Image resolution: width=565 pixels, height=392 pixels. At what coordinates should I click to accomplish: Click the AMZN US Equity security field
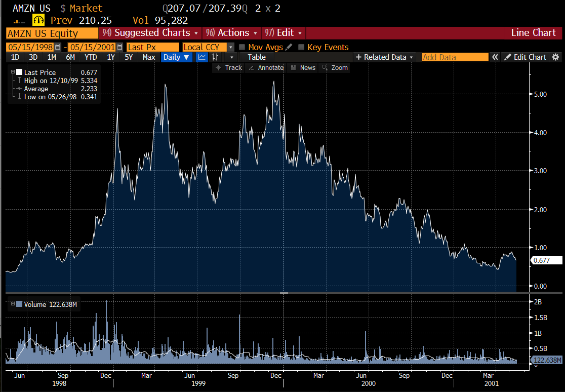[x=52, y=33]
